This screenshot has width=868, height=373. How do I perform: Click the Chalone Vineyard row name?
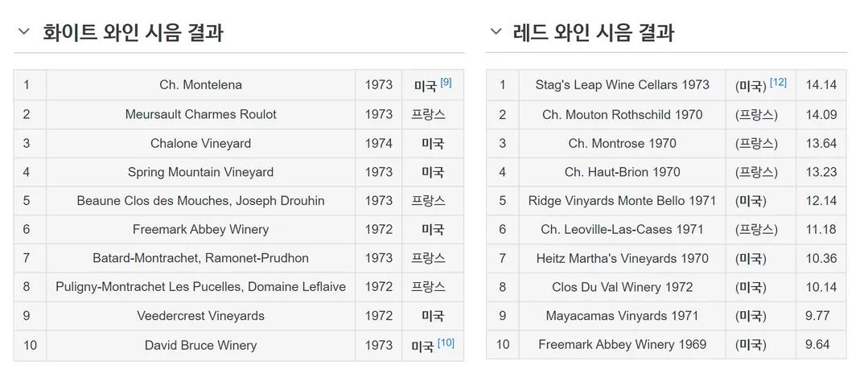tap(200, 143)
